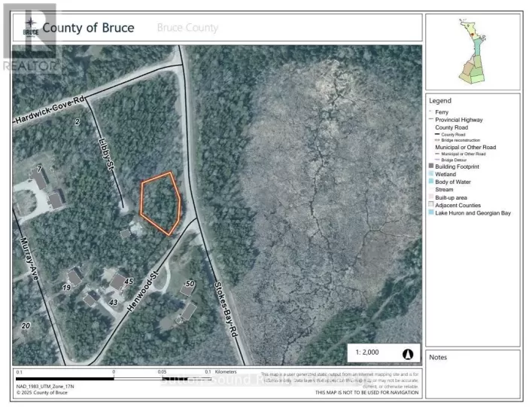
Task: Click the Hardwick-Cove-Rd road label
Action: [50, 109]
